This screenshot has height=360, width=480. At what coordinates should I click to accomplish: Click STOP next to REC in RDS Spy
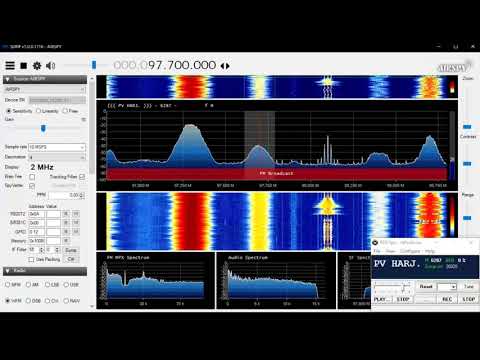pyautogui.click(x=469, y=299)
